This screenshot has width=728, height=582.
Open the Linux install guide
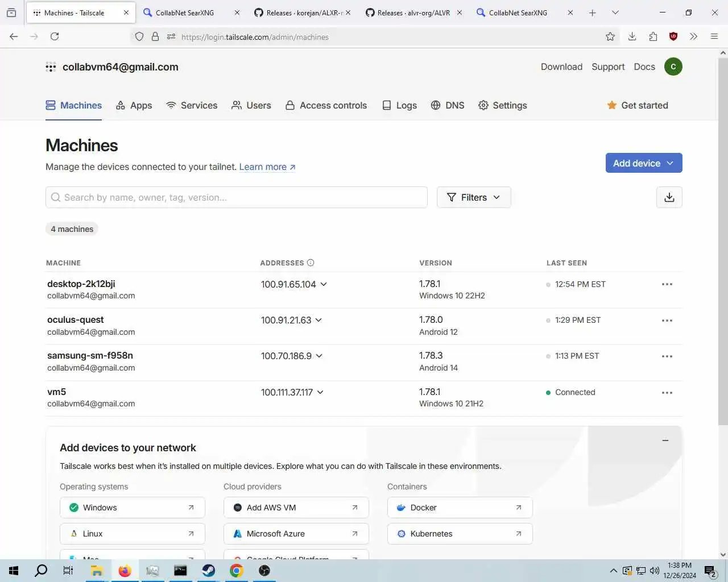coord(133,534)
